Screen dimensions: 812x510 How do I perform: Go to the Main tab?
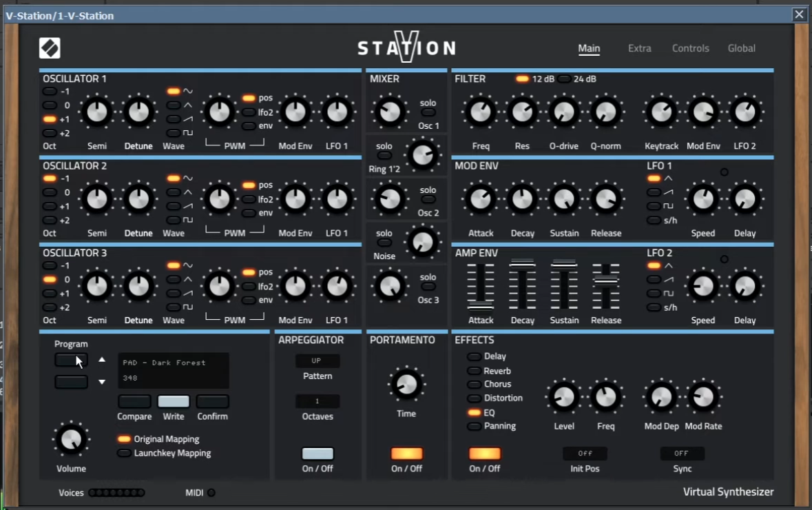point(589,48)
